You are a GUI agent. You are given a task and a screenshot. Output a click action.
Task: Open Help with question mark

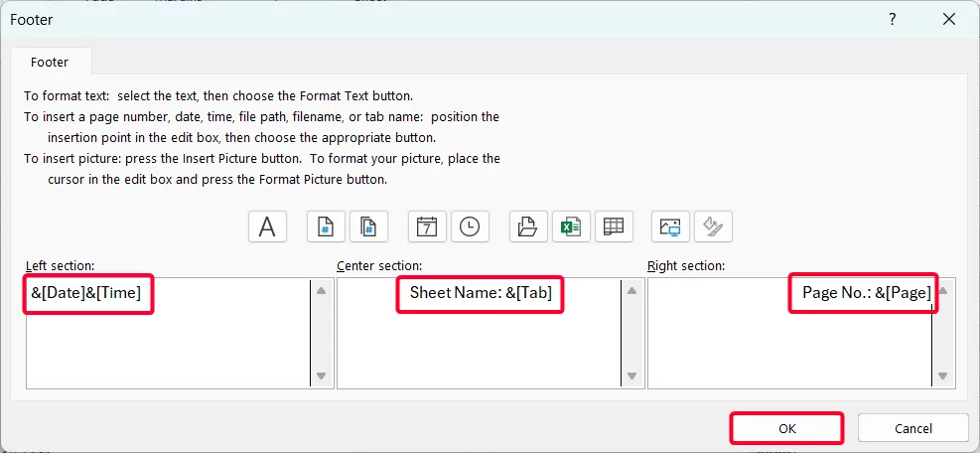893,20
